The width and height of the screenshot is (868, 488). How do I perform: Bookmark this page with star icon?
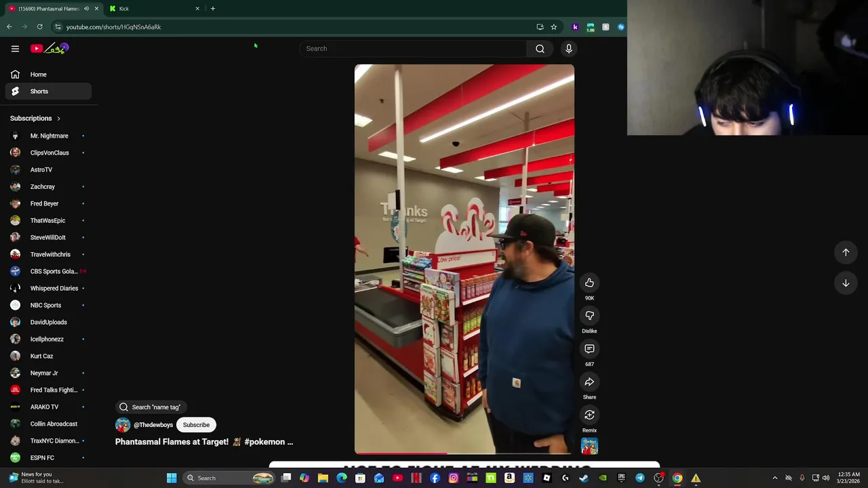(554, 27)
